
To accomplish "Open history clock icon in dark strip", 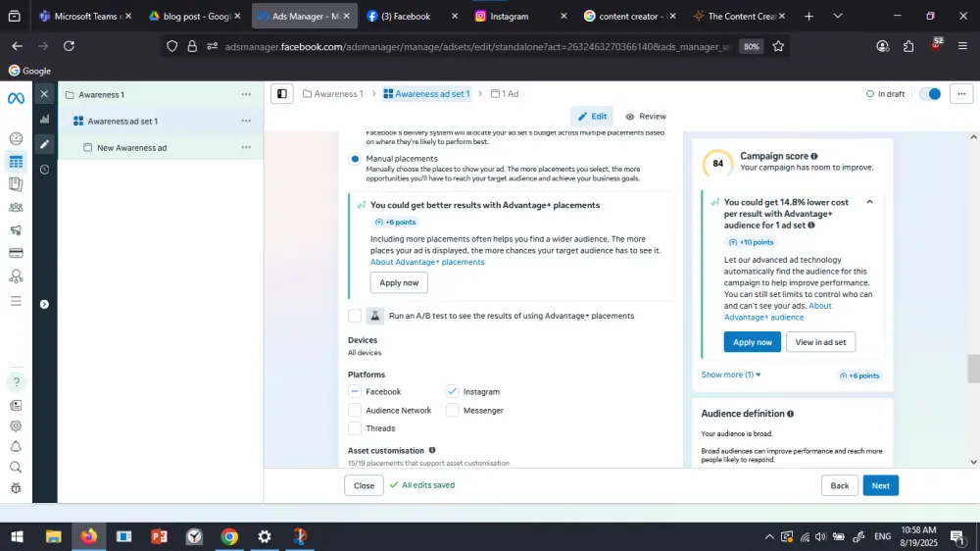I will click(x=44, y=170).
